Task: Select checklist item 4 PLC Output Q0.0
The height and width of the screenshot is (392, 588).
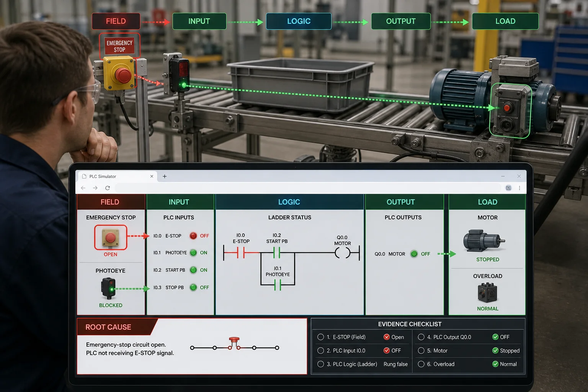Action: coord(421,337)
